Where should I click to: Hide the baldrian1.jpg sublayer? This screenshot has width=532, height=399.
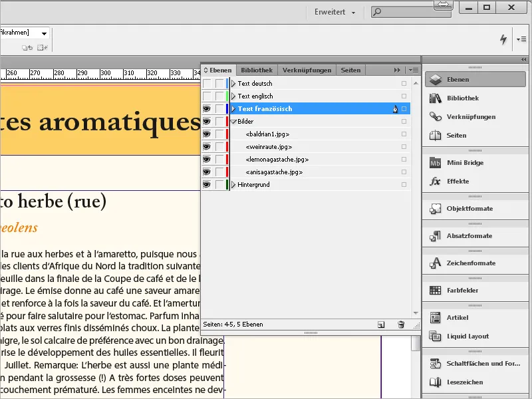coord(207,134)
